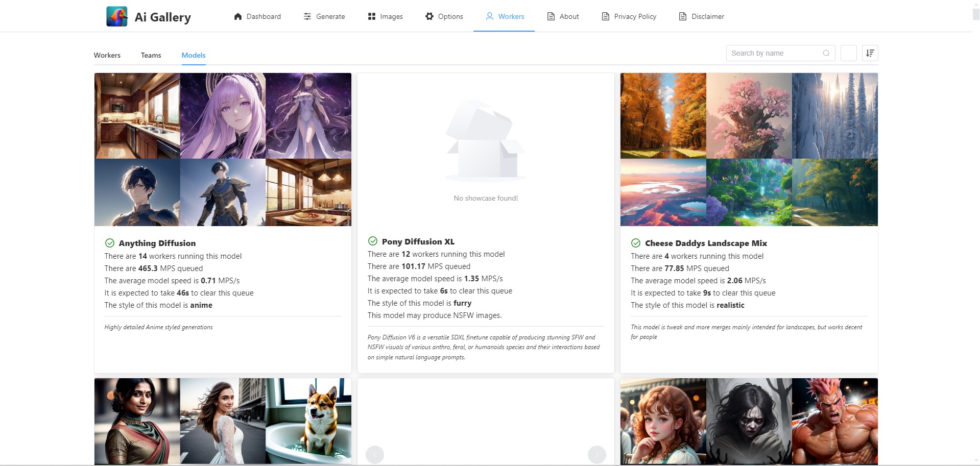Viewport: 980px width, 466px height.
Task: Open the Generate page
Action: (x=324, y=16)
